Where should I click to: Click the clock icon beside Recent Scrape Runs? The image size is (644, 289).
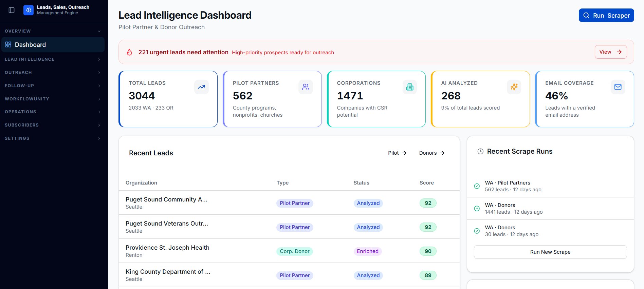click(x=480, y=152)
